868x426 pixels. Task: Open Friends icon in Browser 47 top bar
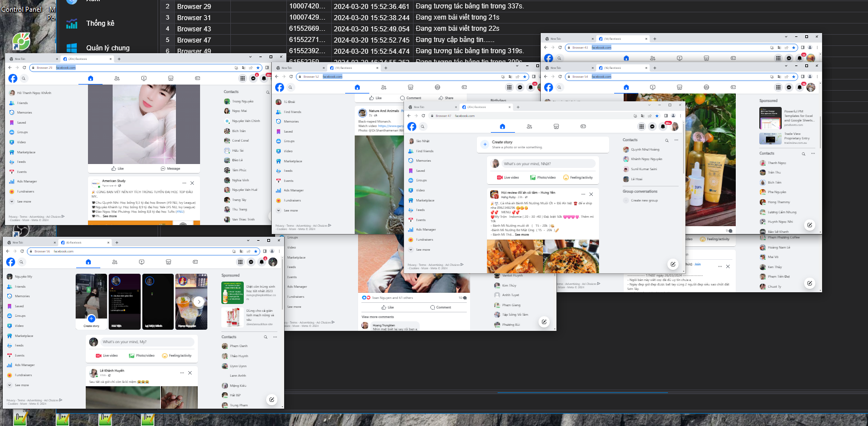pyautogui.click(x=529, y=127)
